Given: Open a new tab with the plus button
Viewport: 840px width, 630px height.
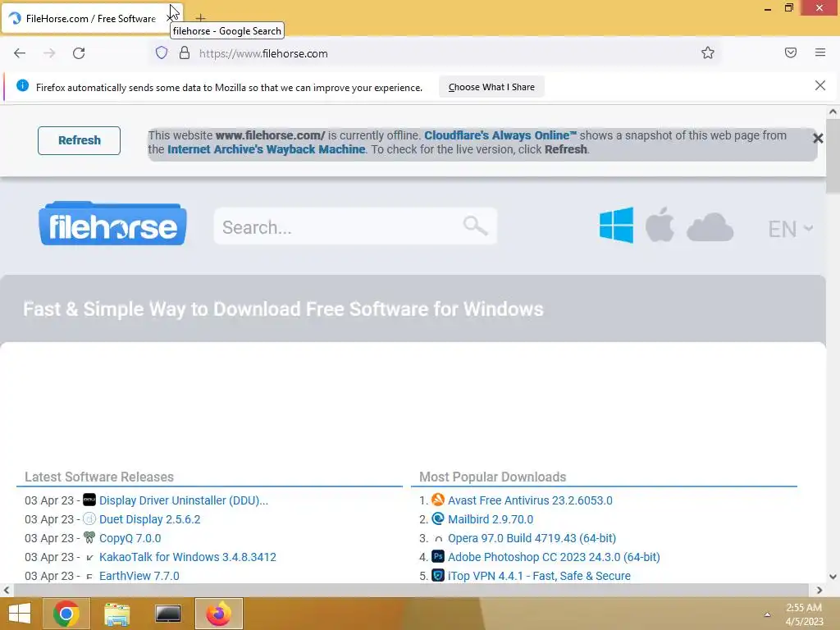Looking at the screenshot, I should click(200, 18).
